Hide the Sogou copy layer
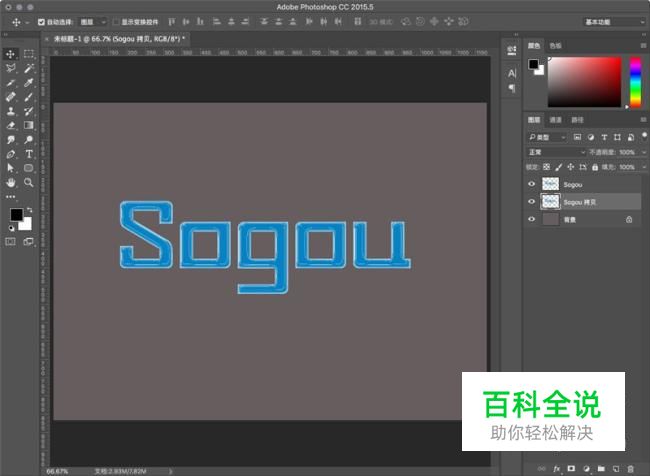Screen dimensions: 650x476 (x=531, y=202)
